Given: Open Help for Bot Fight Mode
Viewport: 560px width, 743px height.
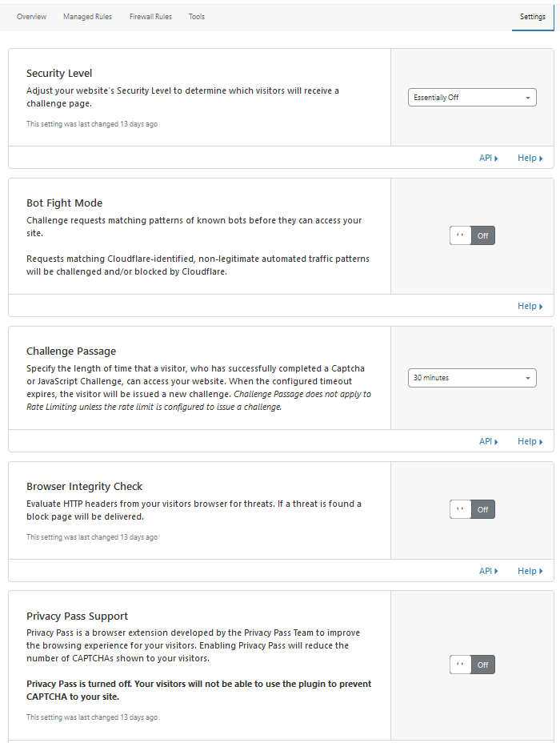Looking at the screenshot, I should [530, 306].
